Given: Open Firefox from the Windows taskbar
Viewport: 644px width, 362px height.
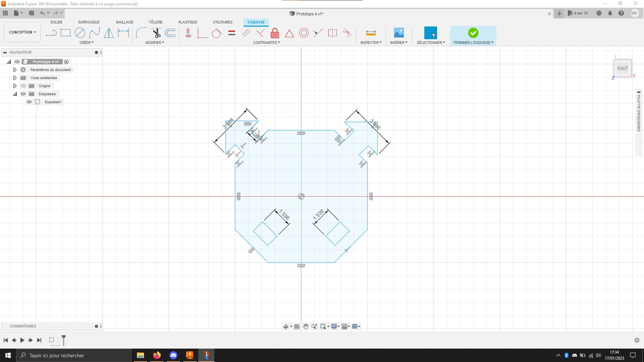Looking at the screenshot, I should [157, 355].
